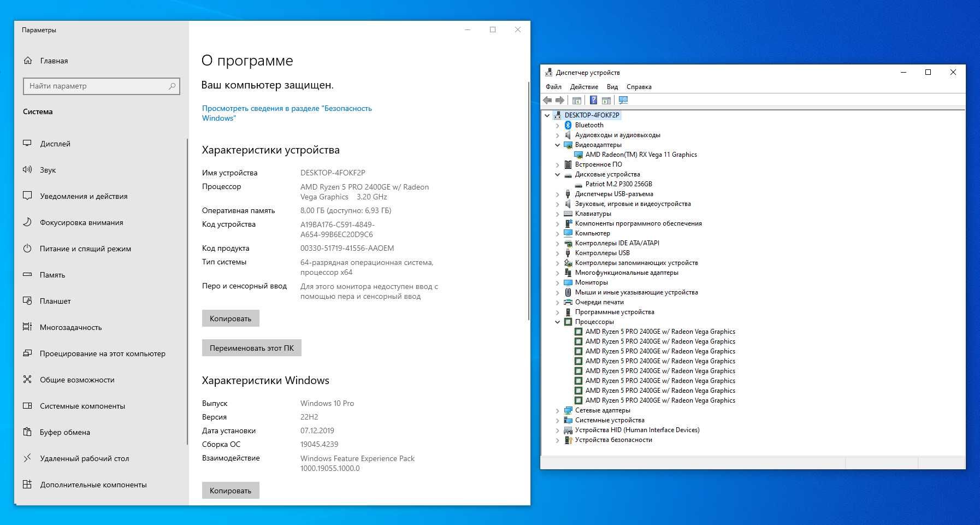This screenshot has height=525, width=980.
Task: Open the Безопасность Windows details link
Action: tap(287, 113)
